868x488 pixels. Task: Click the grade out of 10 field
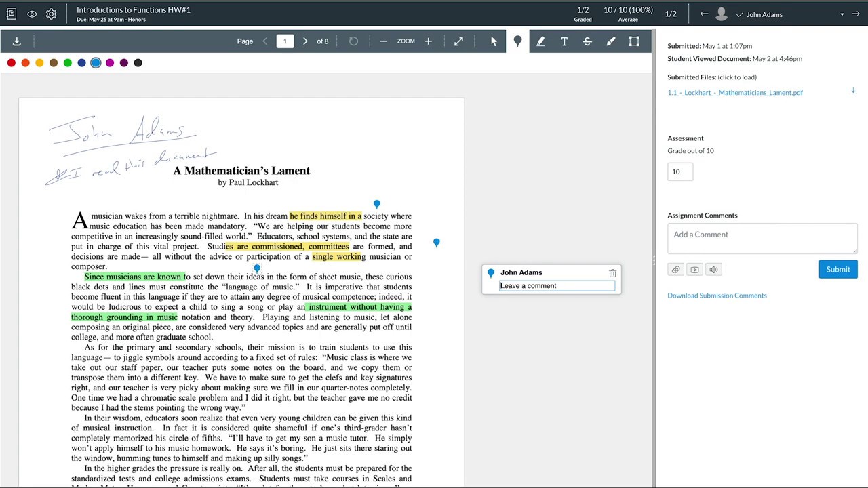(x=680, y=171)
